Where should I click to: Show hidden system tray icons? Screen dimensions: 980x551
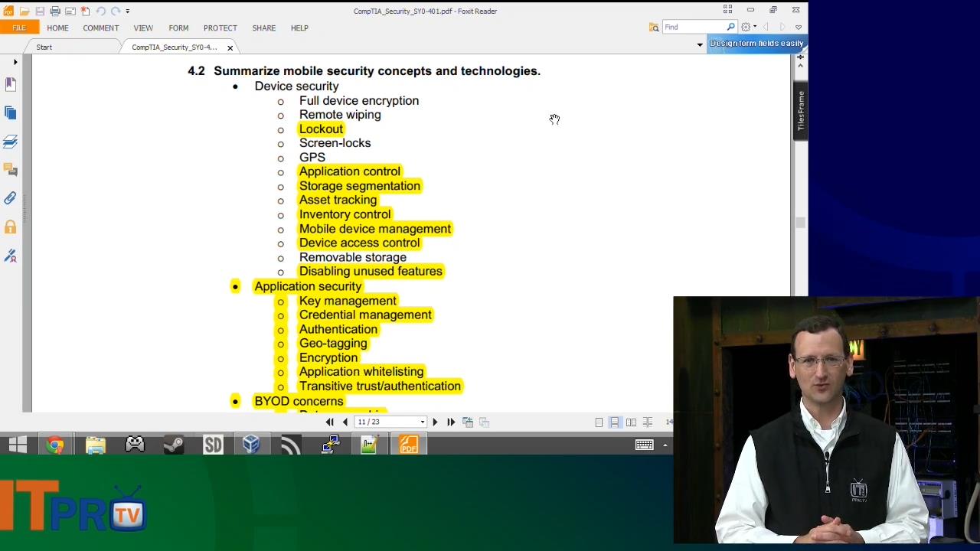665,445
